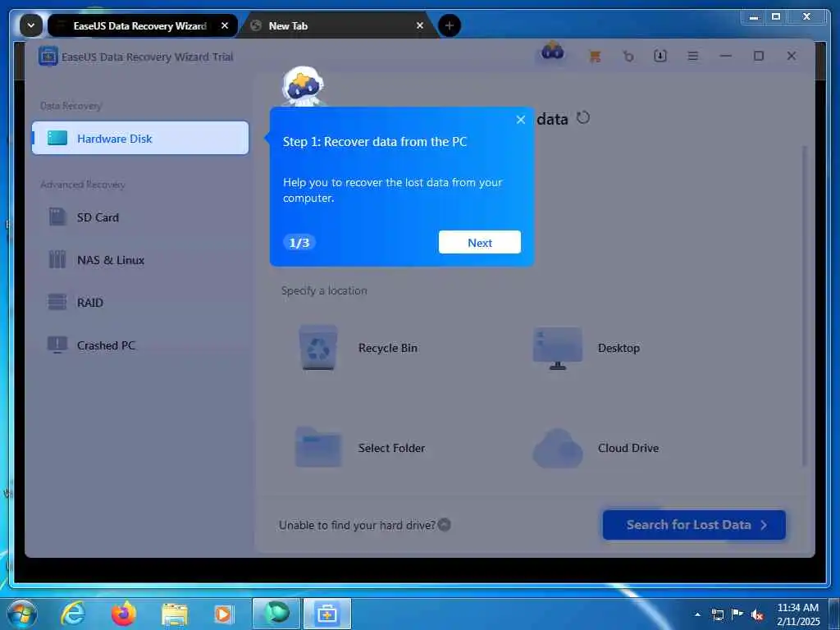Click Search for Lost Data button

(694, 524)
